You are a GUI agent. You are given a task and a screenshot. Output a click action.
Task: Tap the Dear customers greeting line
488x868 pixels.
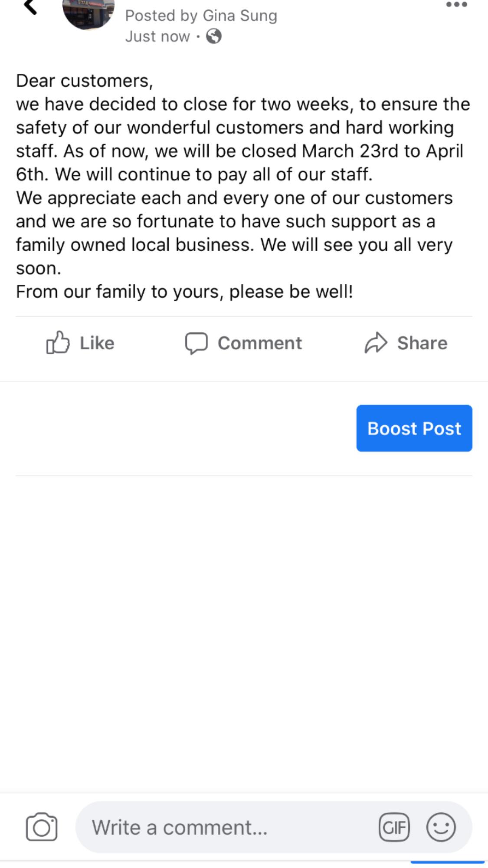[x=85, y=81]
